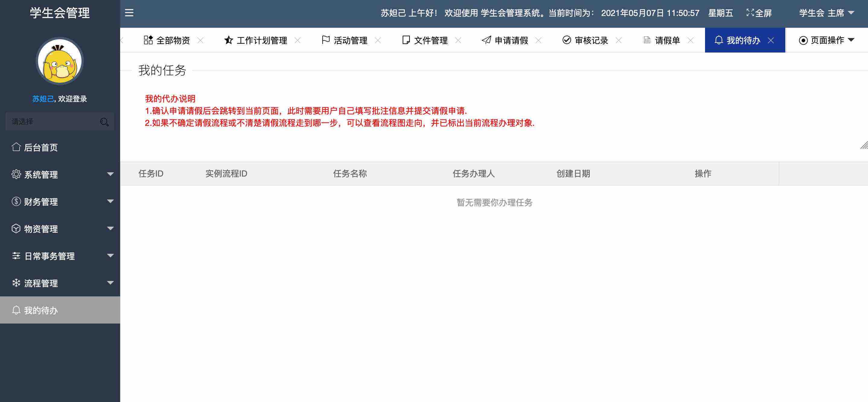The image size is (868, 402).
Task: Click the hamburger sidebar collapse icon
Action: [129, 13]
